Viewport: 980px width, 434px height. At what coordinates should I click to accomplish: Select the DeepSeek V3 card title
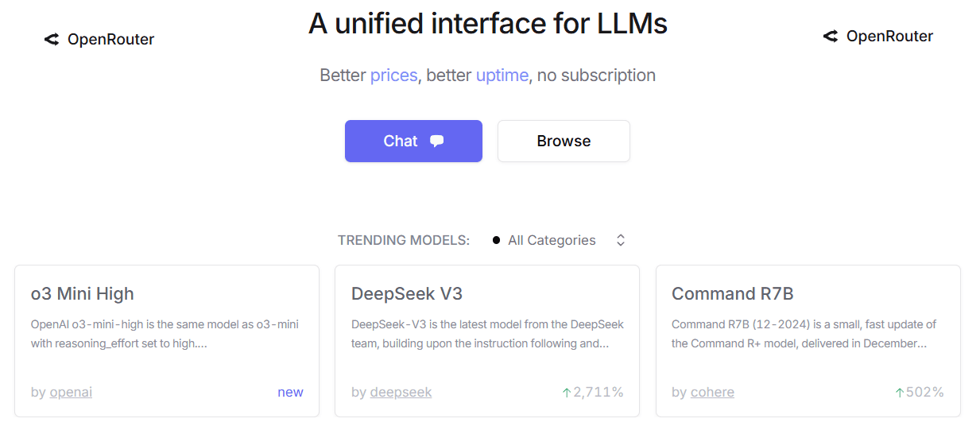coord(407,293)
